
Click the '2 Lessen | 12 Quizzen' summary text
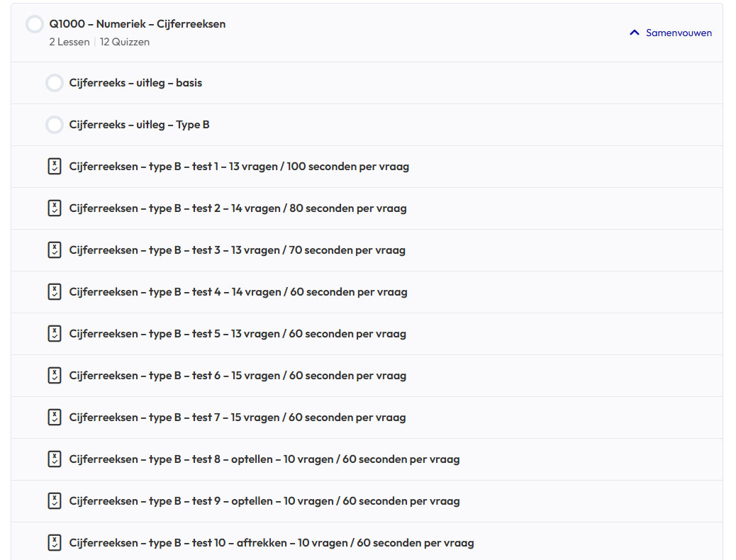point(99,42)
